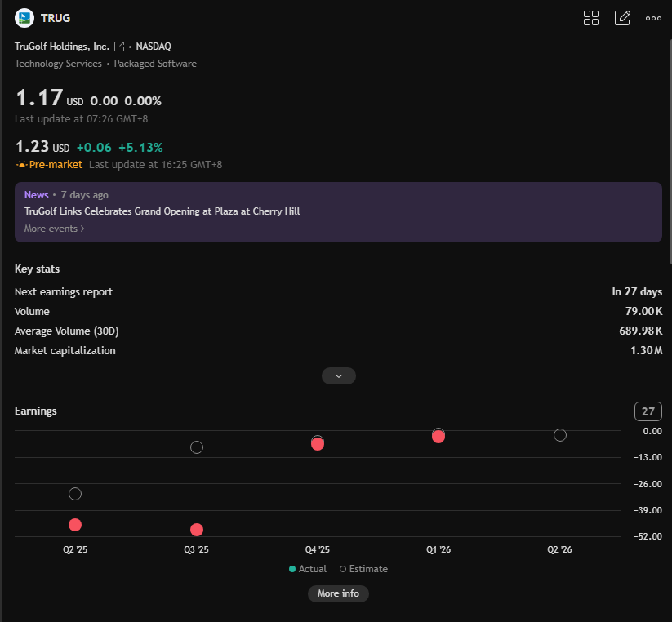Screen dimensions: 672x622
Task: Toggle the Actual legend item
Action: click(308, 569)
